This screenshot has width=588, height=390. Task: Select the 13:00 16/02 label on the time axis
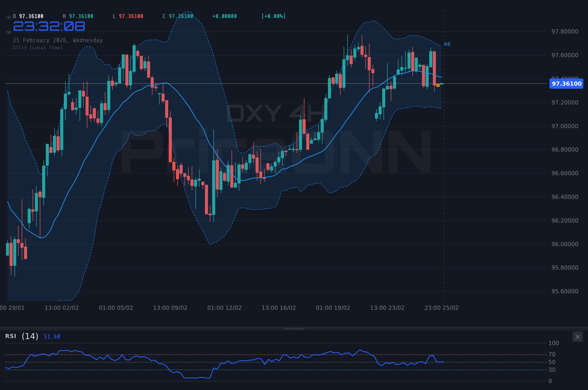279,307
